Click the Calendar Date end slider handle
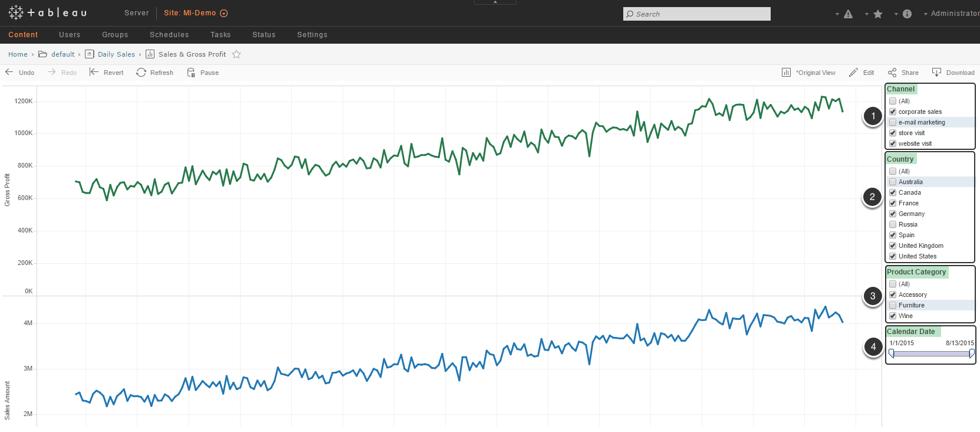 (972, 354)
